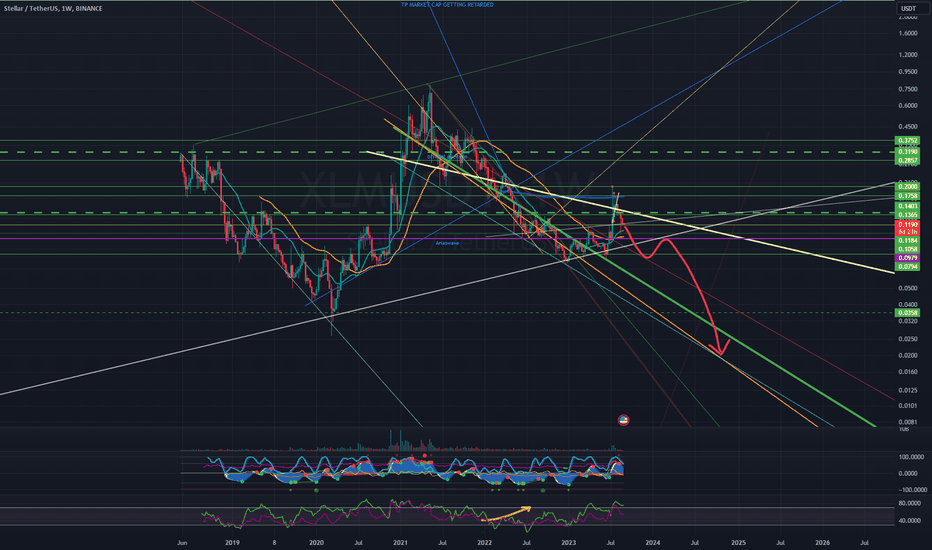The height and width of the screenshot is (550, 932).
Task: Click the -100.0000 oscillator scale value
Action: click(912, 490)
